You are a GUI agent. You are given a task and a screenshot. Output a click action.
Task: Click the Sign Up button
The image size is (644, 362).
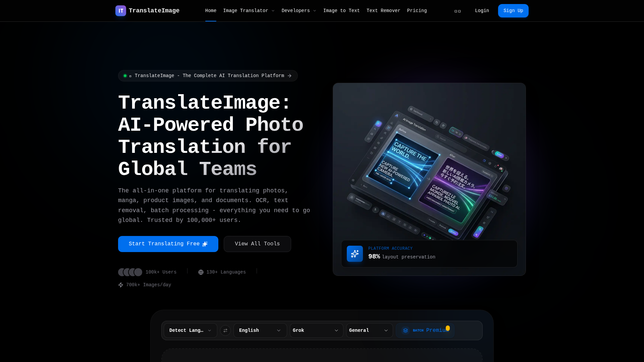513,11
